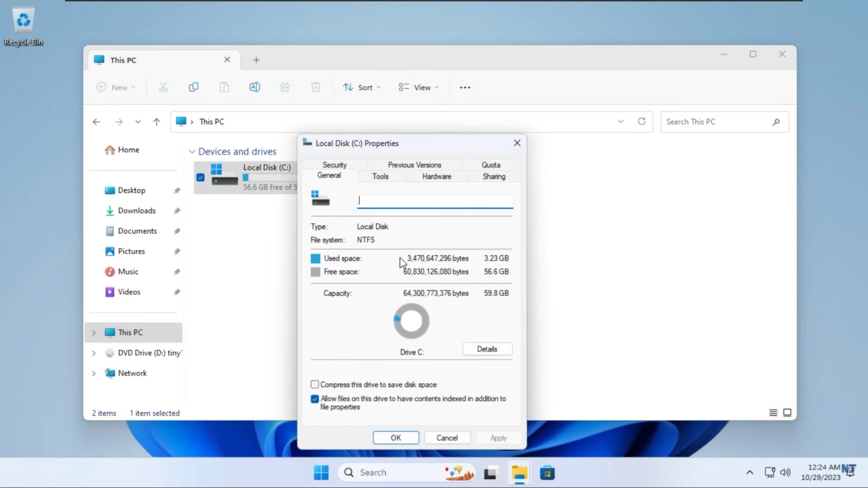Expand the Network tree item

tap(93, 373)
